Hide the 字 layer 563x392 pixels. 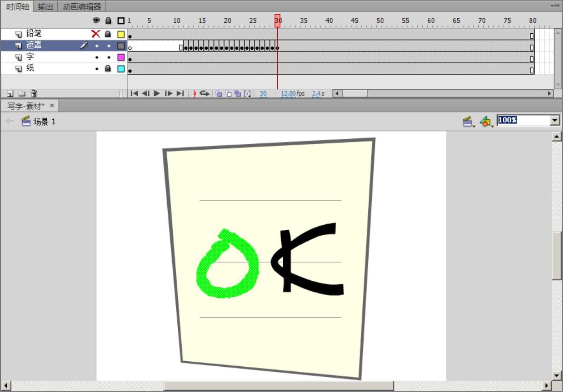click(97, 57)
